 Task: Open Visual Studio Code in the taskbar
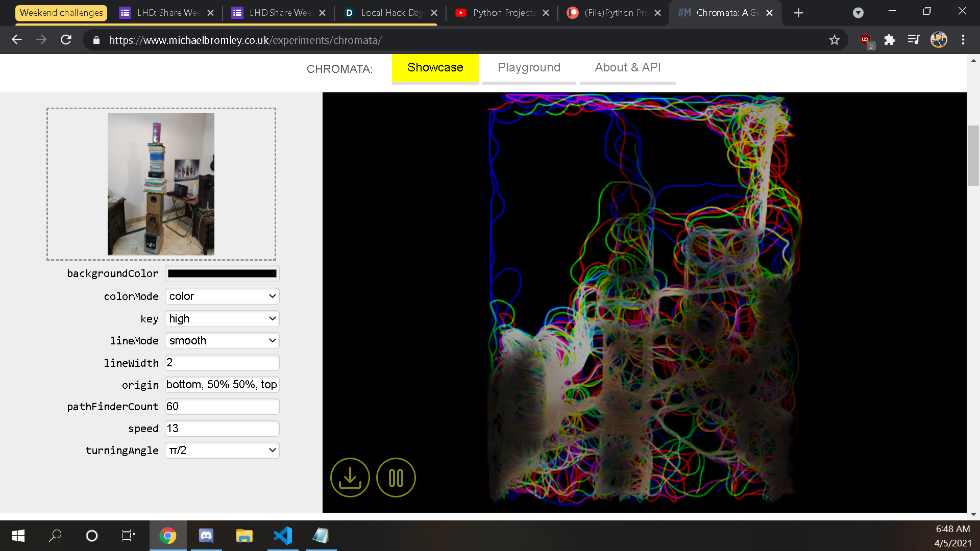(283, 536)
